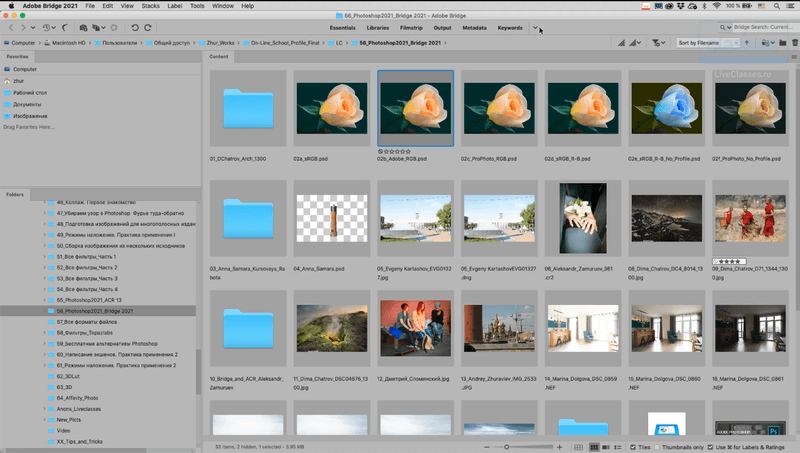Expand folder 47_Убираем узор в Photoshop

[x=44, y=213]
